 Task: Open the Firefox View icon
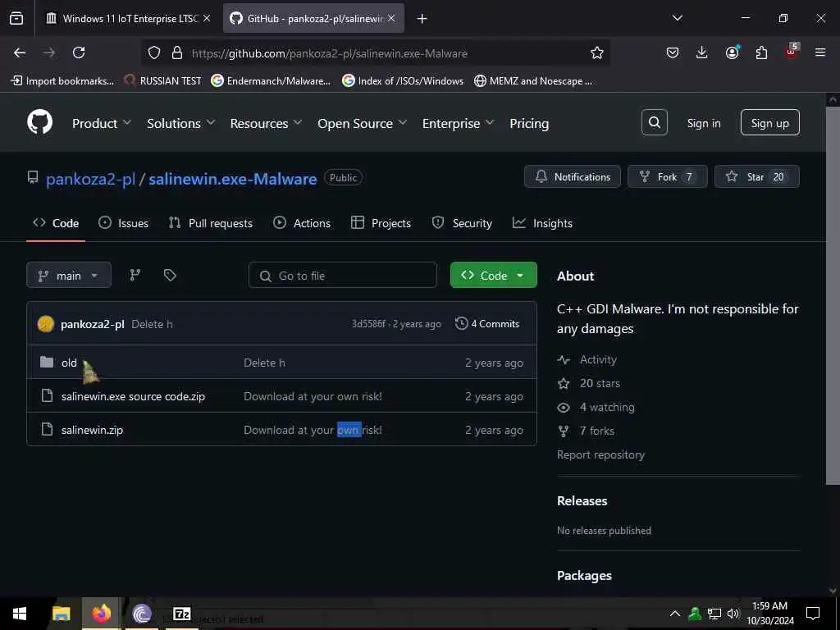click(x=16, y=19)
